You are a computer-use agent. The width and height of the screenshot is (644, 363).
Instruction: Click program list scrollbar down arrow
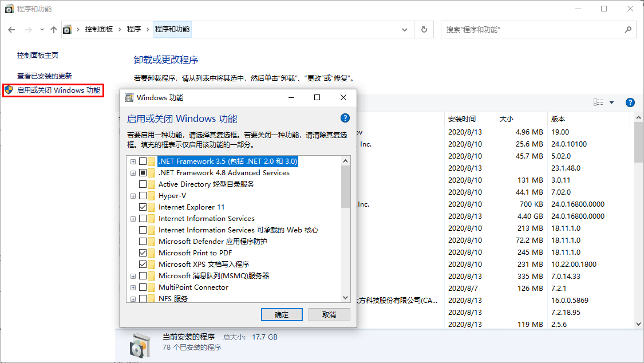click(x=638, y=324)
